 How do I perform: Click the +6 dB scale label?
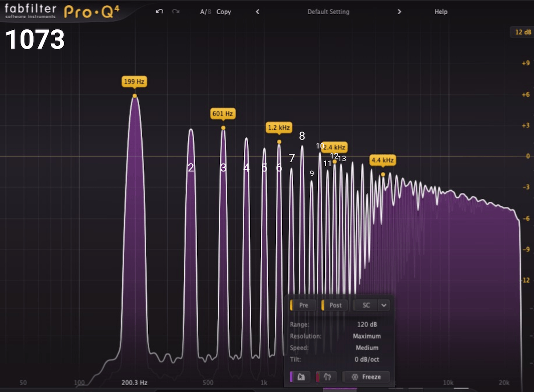(525, 94)
